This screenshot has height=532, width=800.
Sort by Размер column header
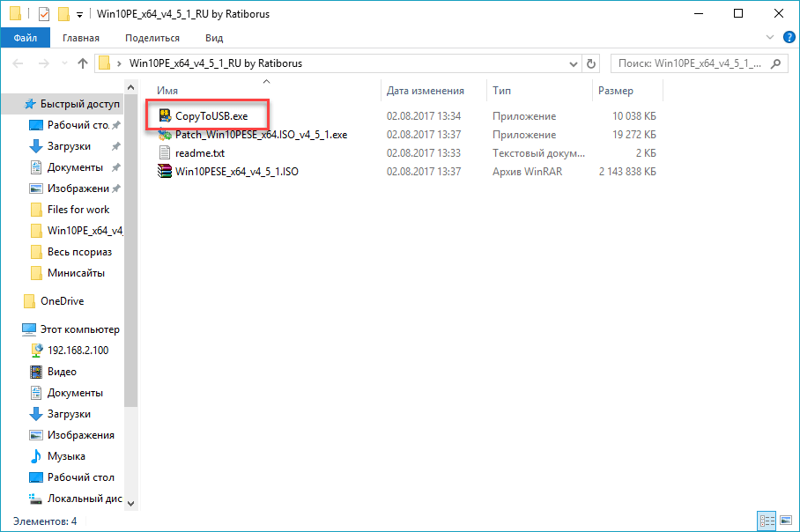[627, 91]
